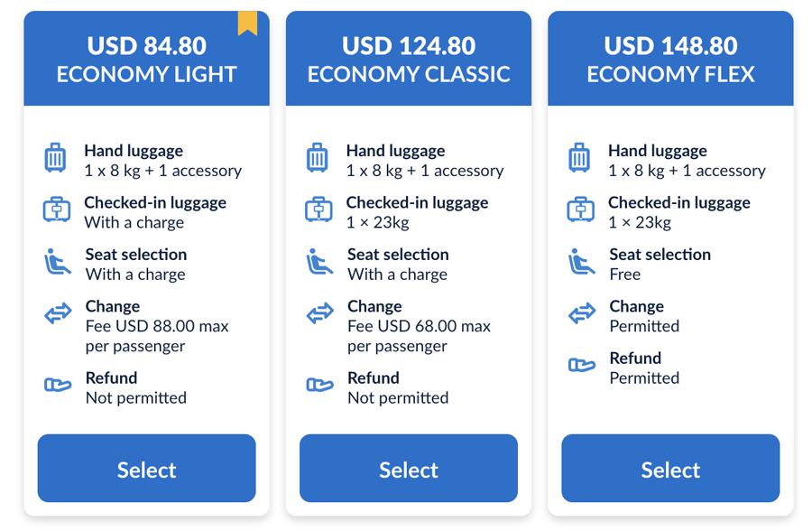Screen dimensions: 812x531
Task: Click the USD 124.80 Economy Classic header
Action: click(409, 59)
